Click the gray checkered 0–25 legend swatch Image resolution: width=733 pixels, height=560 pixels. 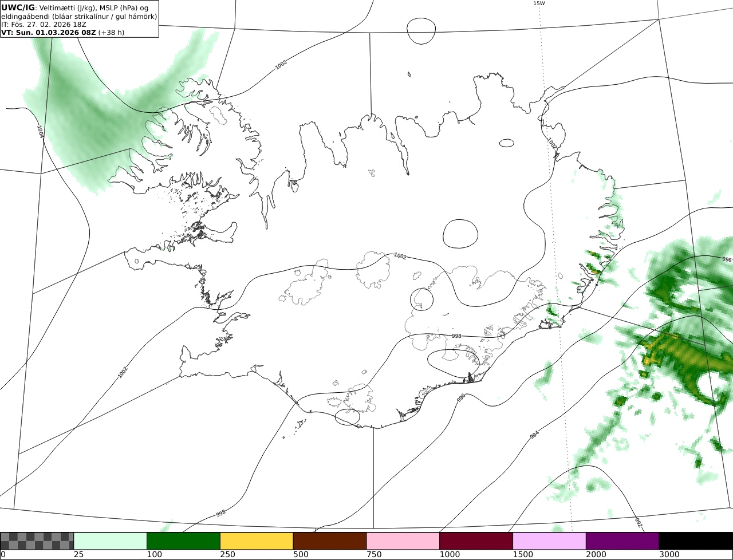tap(37, 541)
